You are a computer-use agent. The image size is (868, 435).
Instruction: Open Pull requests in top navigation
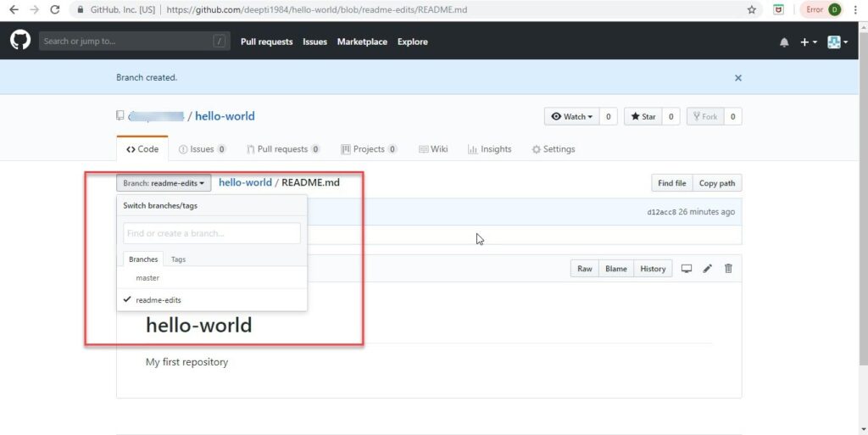click(266, 42)
